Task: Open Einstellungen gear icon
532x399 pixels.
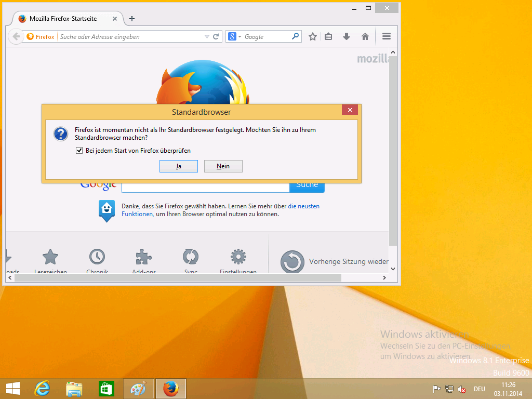Action: (238, 257)
